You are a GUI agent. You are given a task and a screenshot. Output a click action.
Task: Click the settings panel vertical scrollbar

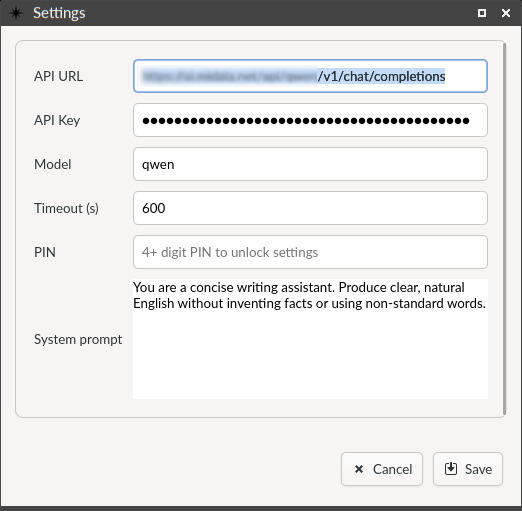tap(505, 229)
